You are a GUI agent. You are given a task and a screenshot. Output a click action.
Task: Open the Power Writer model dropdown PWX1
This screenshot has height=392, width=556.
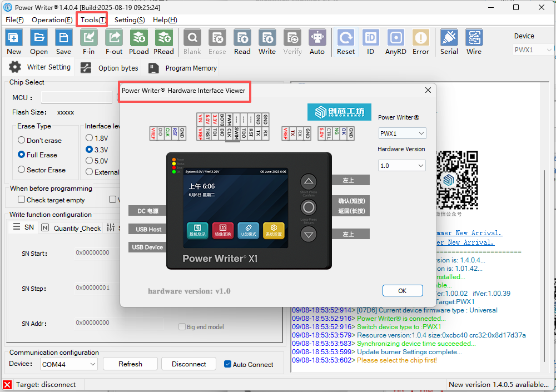click(x=402, y=133)
